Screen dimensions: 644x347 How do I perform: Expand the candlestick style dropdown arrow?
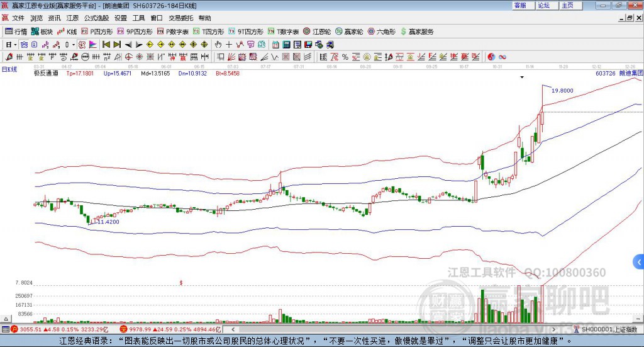pyautogui.click(x=74, y=45)
